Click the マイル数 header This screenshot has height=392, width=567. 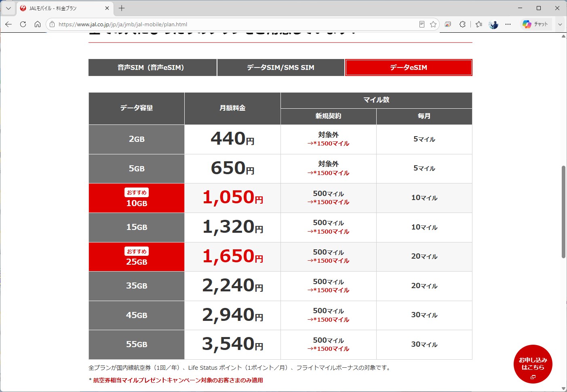[376, 100]
